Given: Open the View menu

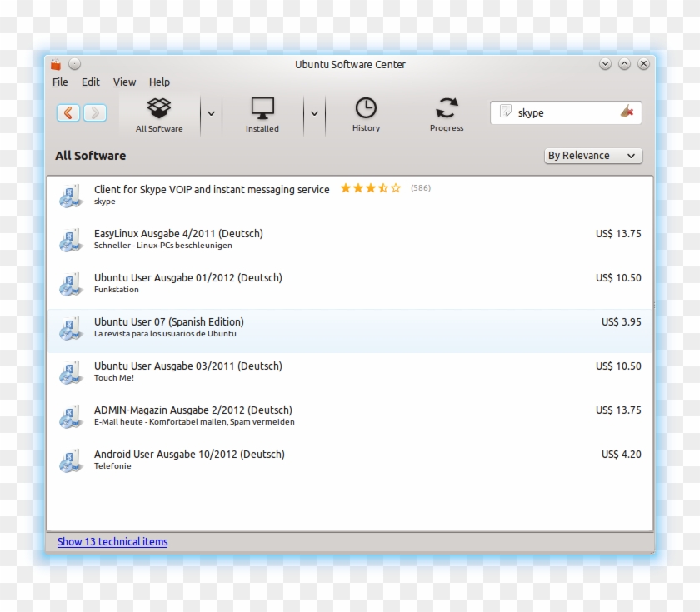Looking at the screenshot, I should [x=124, y=82].
